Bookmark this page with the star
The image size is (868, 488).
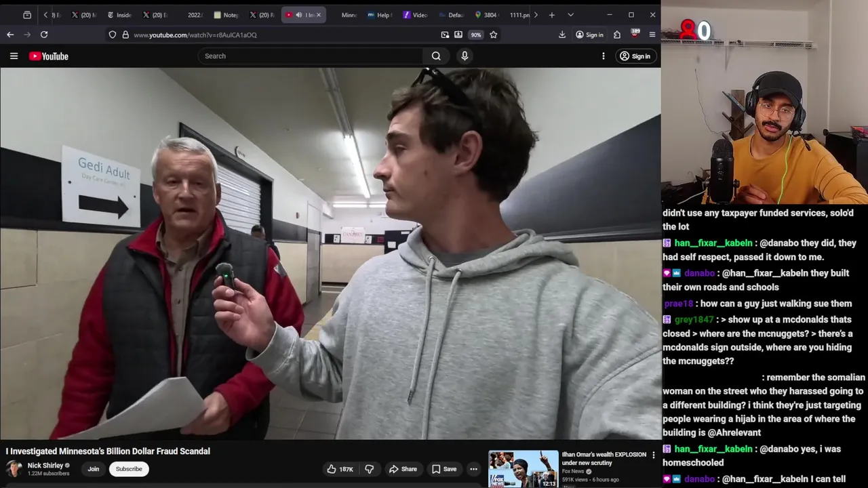[x=494, y=35]
